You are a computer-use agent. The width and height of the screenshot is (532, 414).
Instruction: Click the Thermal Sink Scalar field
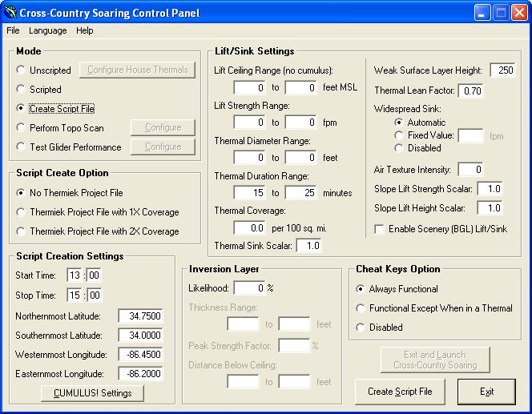coord(308,246)
